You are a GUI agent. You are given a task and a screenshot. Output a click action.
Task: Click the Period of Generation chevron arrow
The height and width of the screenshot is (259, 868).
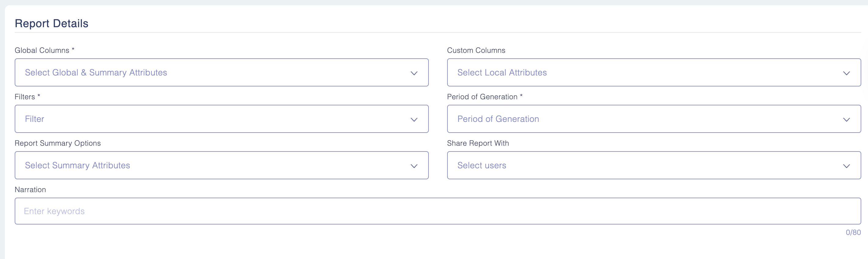(846, 119)
